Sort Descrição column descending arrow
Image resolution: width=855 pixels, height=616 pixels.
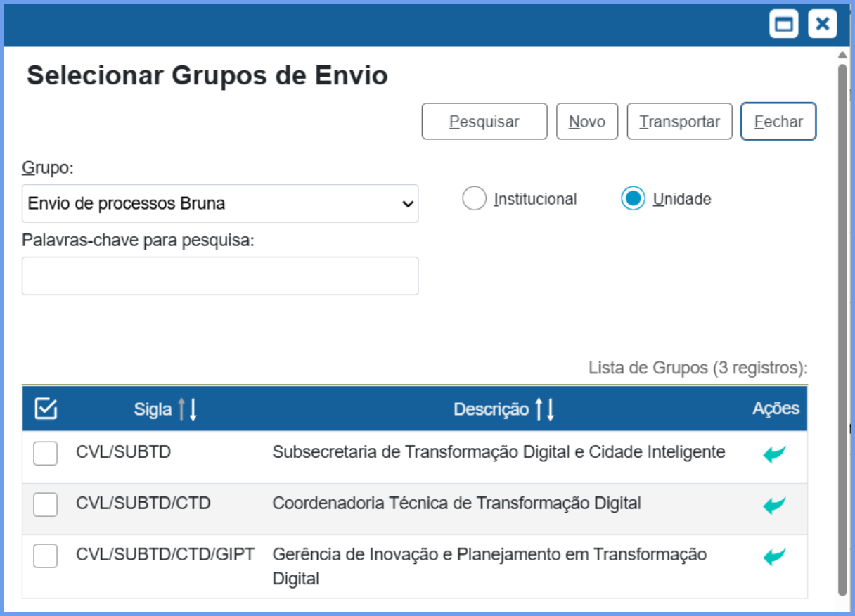tap(551, 409)
